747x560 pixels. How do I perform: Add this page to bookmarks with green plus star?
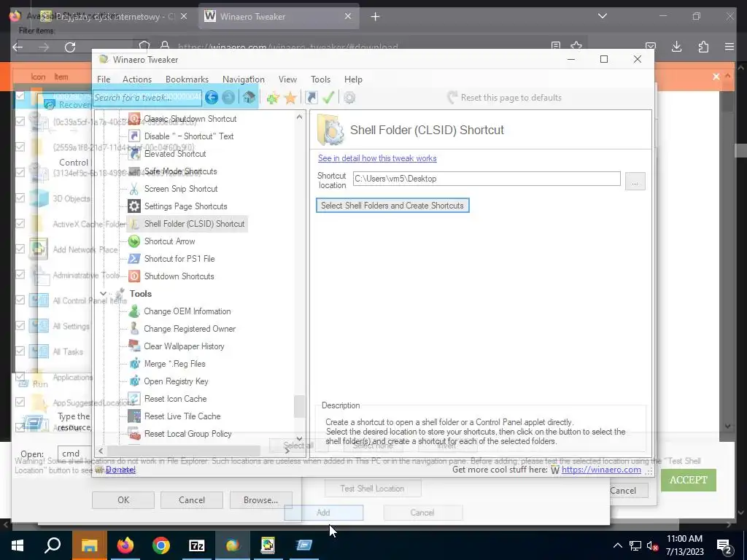[x=273, y=98]
